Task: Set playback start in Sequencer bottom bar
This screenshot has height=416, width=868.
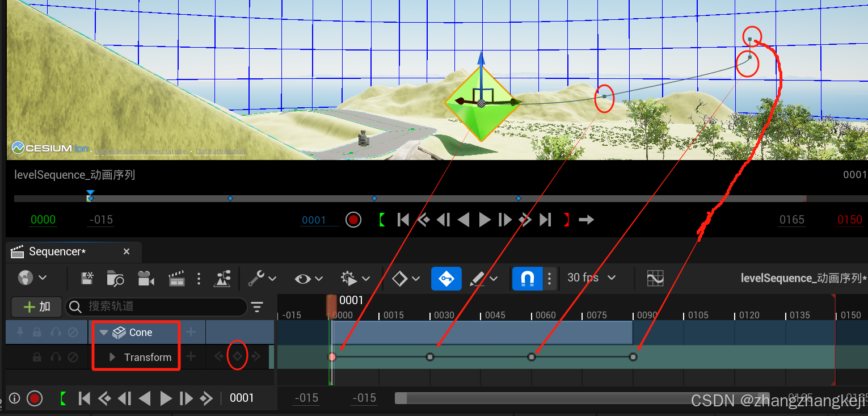Action: pos(63,398)
